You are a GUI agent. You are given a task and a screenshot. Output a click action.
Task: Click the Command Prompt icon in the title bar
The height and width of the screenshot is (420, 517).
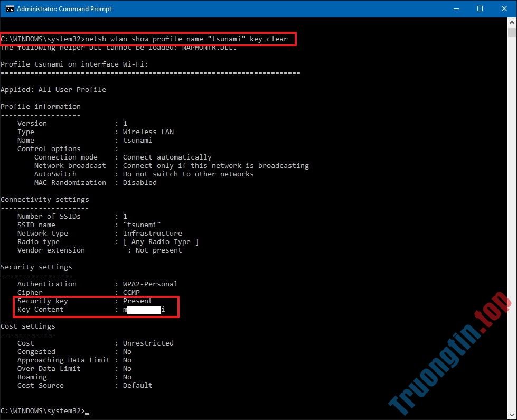point(11,8)
